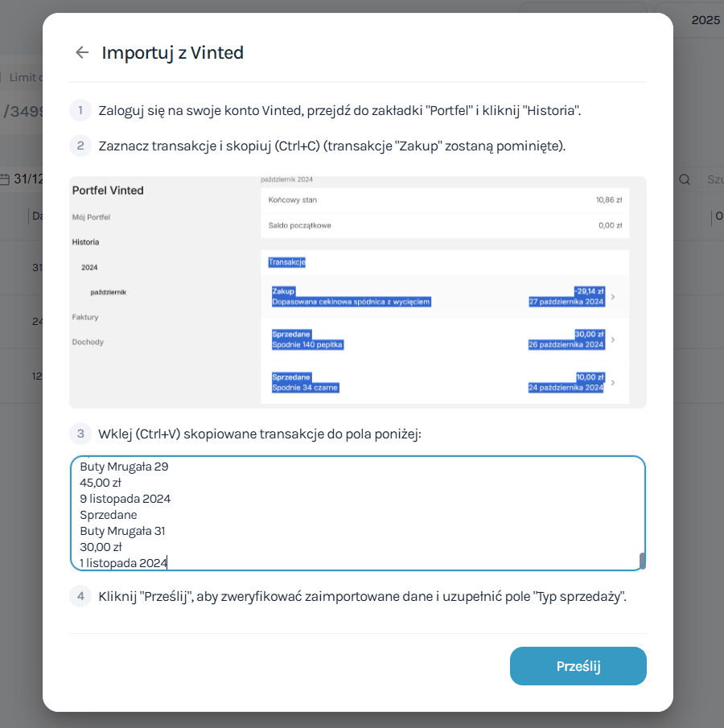
Task: Select Faktury in the Portfel Vinted sidebar
Action: 85,317
